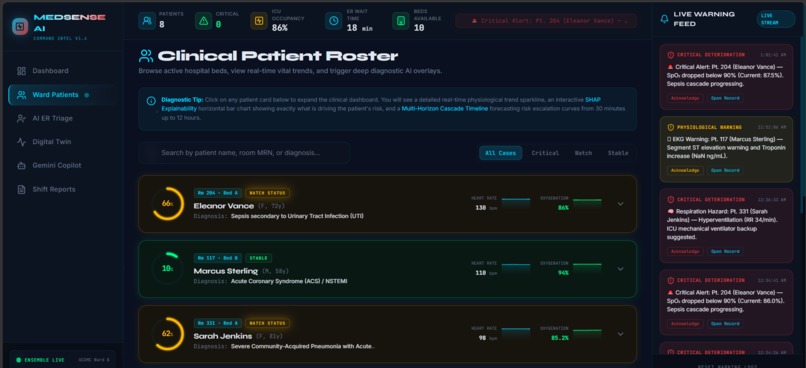Open the Dashboard sidebar menu item
806x368 pixels.
click(63, 71)
